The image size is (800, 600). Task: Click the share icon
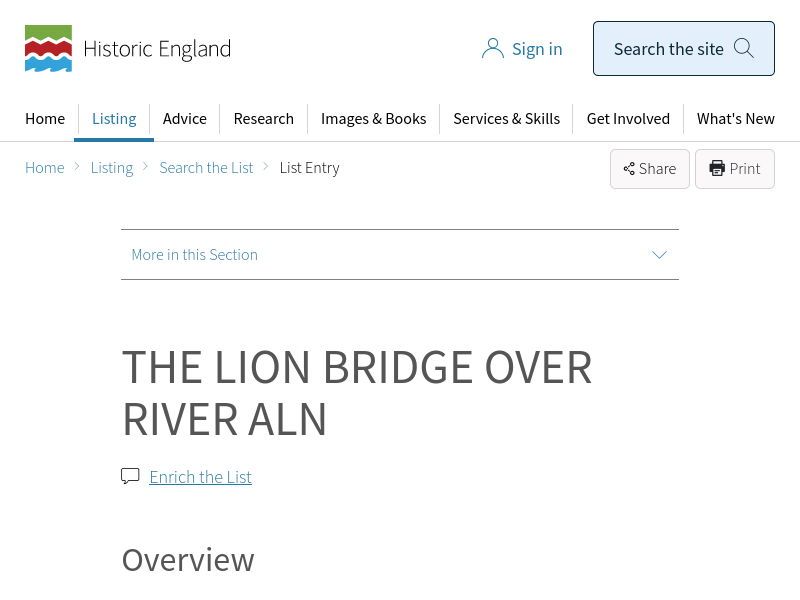click(629, 169)
